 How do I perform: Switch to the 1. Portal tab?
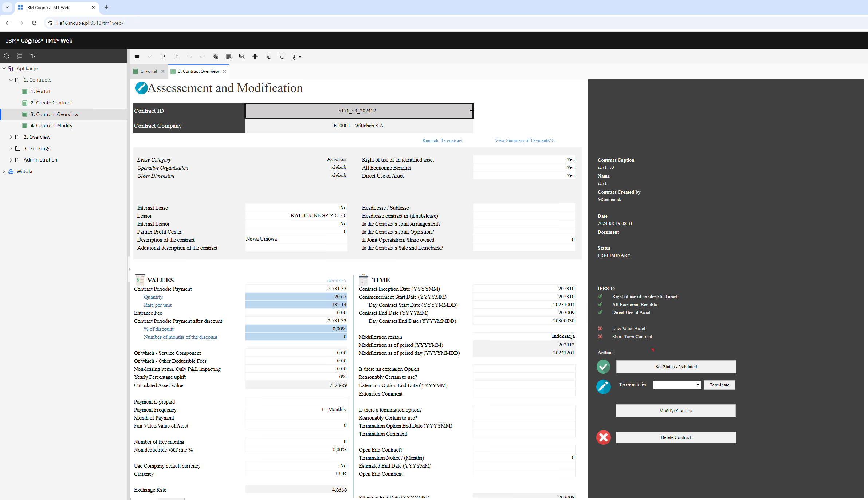point(148,71)
